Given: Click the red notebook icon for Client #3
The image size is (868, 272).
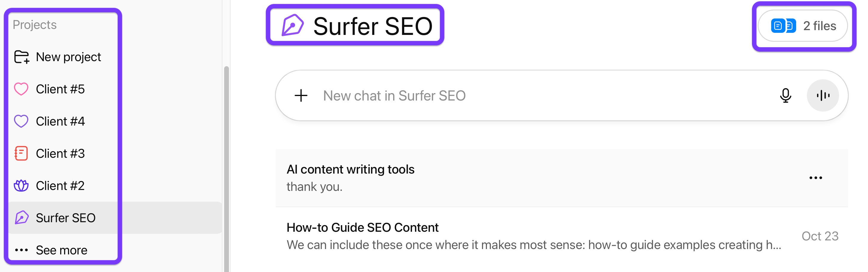Looking at the screenshot, I should [x=21, y=153].
